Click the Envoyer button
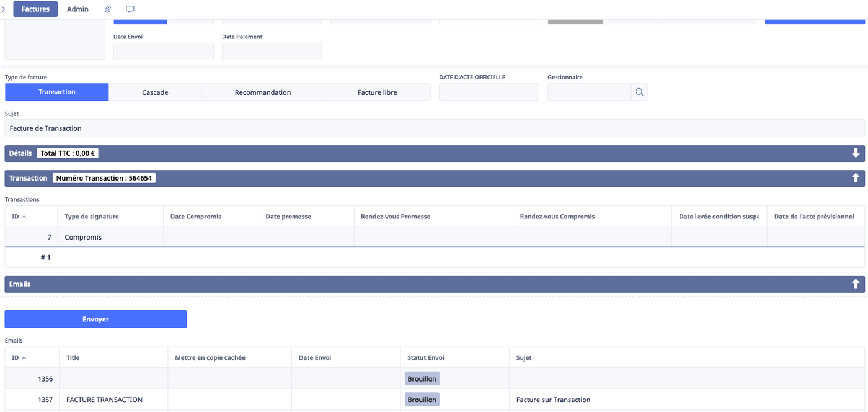 95,319
